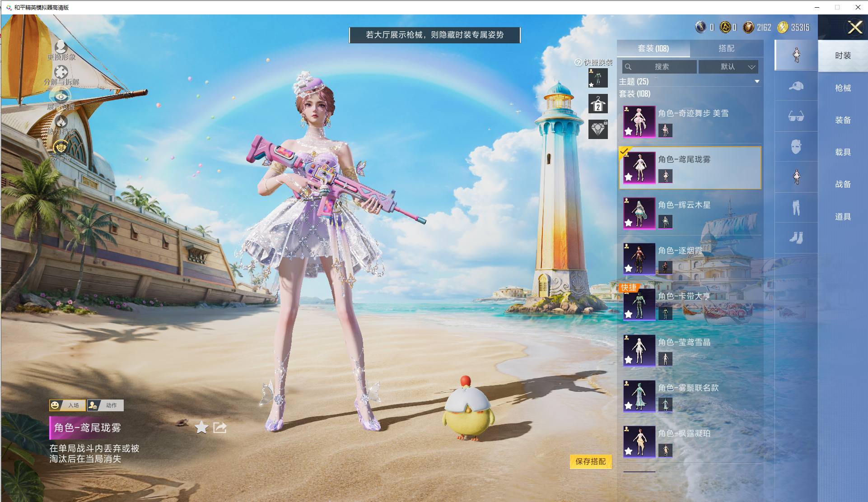Select the glasses category icon
868x502 pixels.
pyautogui.click(x=796, y=116)
